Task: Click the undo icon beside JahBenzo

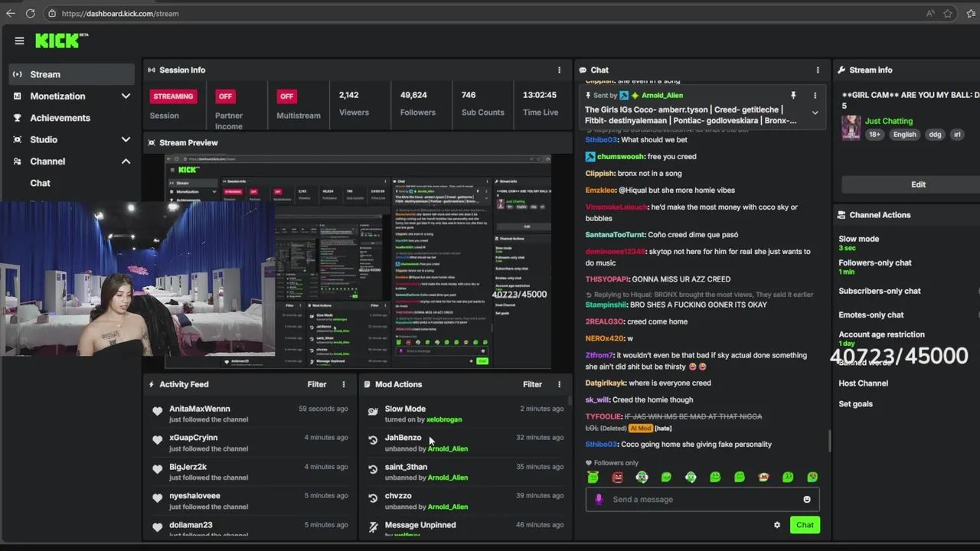Action: click(373, 440)
